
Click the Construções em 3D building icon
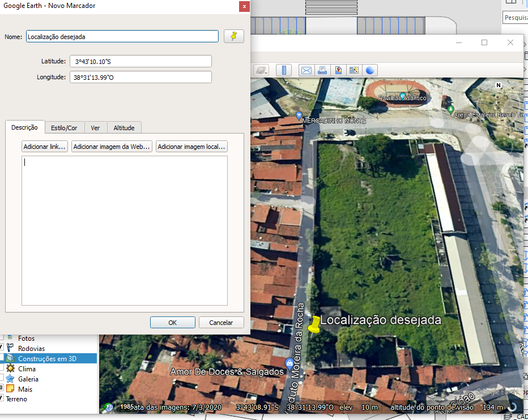pyautogui.click(x=10, y=358)
